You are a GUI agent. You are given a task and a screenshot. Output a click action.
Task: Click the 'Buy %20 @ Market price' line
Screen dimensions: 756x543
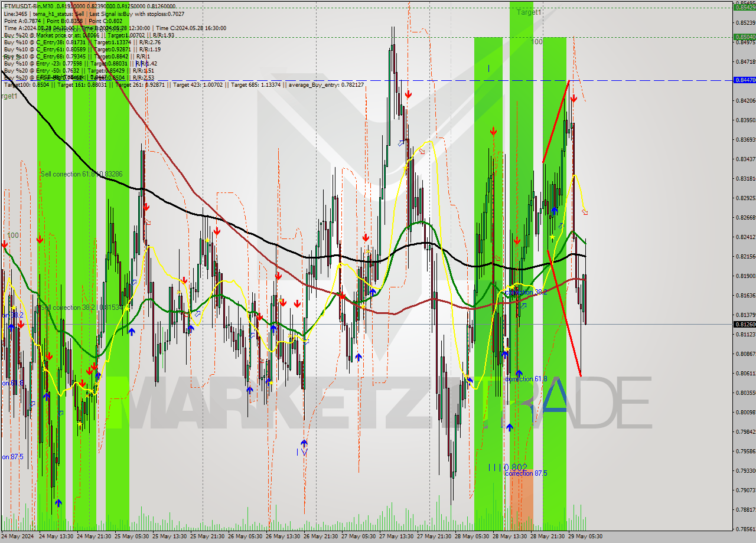point(89,35)
